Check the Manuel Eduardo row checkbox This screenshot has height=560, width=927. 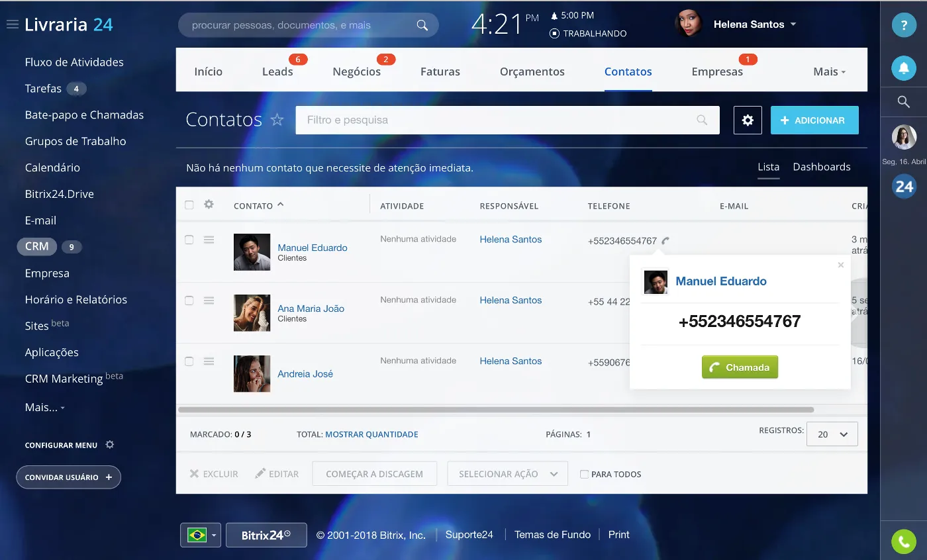coord(189,240)
